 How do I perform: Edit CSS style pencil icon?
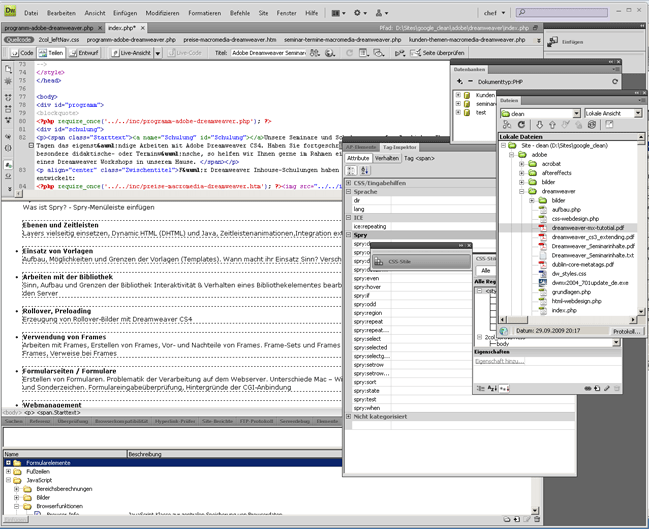pos(606,388)
